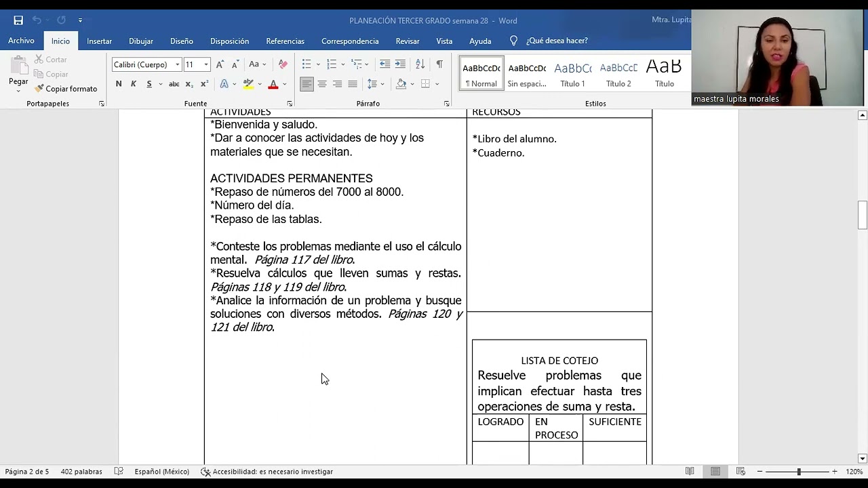Center align the paragraph
Screen dimensions: 868x488
click(322, 84)
